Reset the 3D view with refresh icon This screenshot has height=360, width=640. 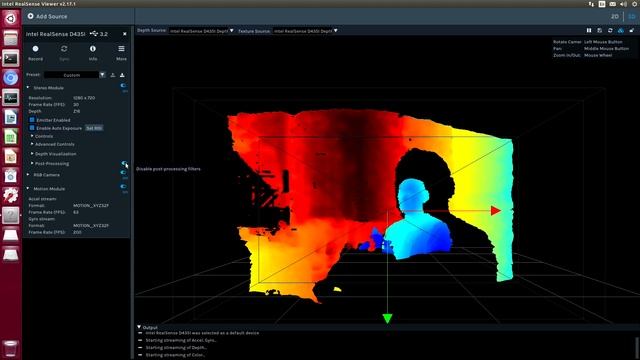(610, 31)
